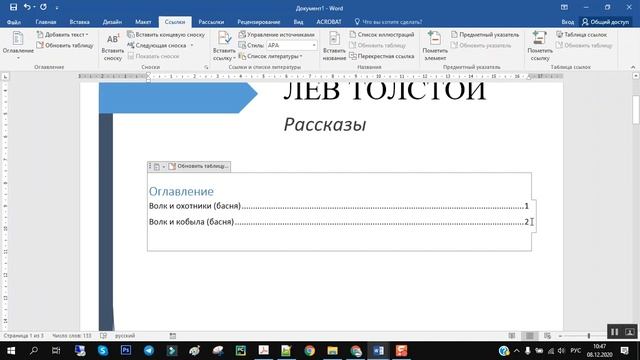Switch to Read Mode view in status bar
Viewport: 640px width, 360px height.
click(x=511, y=336)
